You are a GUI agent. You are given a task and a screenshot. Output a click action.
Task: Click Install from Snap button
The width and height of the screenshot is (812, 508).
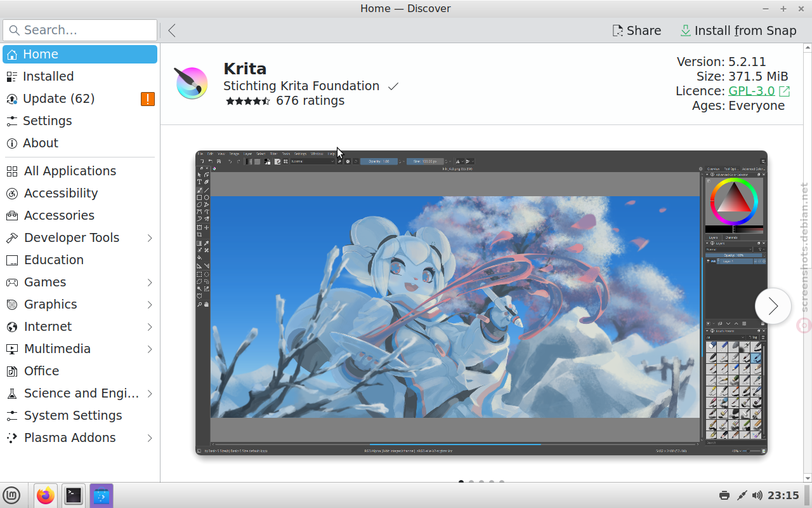[738, 30]
